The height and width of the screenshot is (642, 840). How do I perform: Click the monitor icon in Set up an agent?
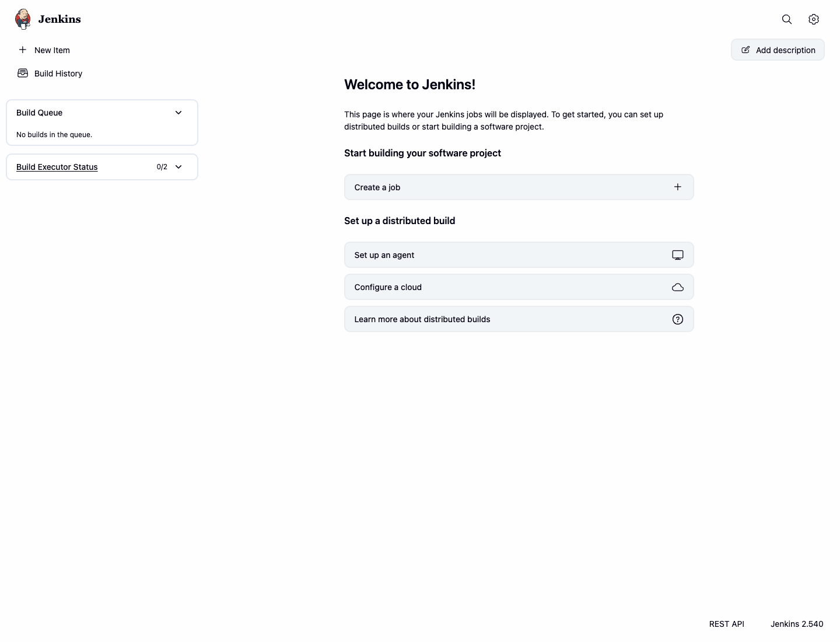point(678,255)
